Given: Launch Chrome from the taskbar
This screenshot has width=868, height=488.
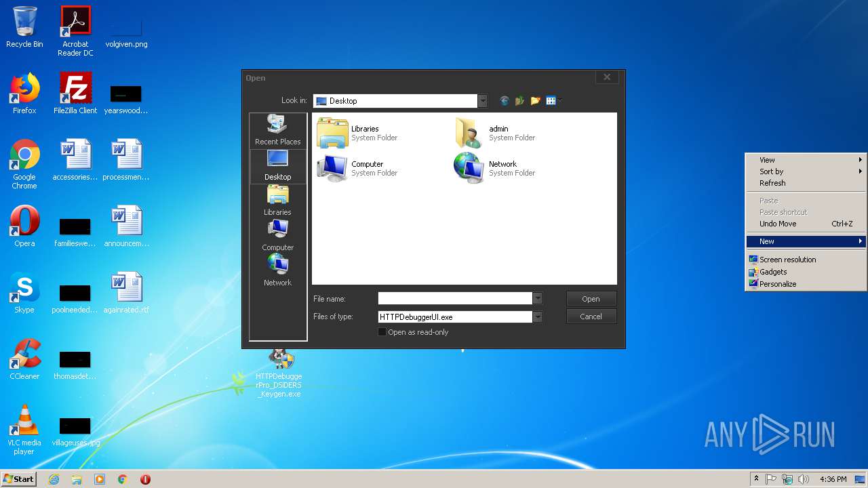Looking at the screenshot, I should 123,479.
